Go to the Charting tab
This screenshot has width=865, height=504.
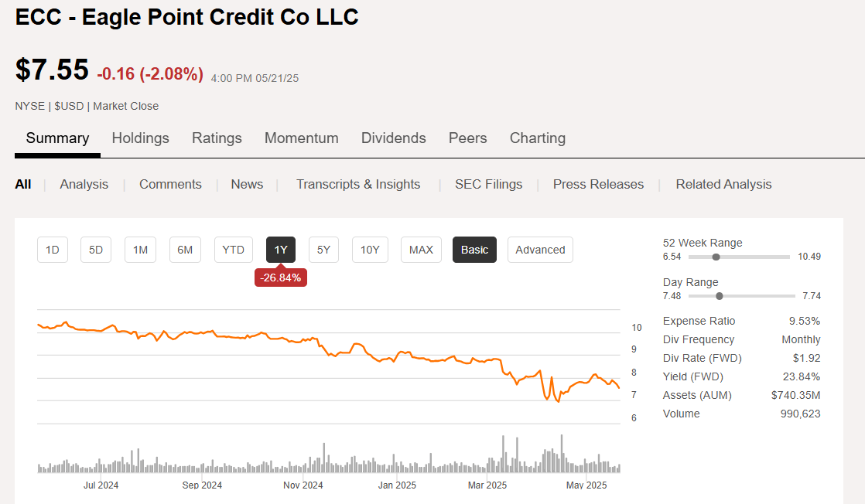pos(537,138)
